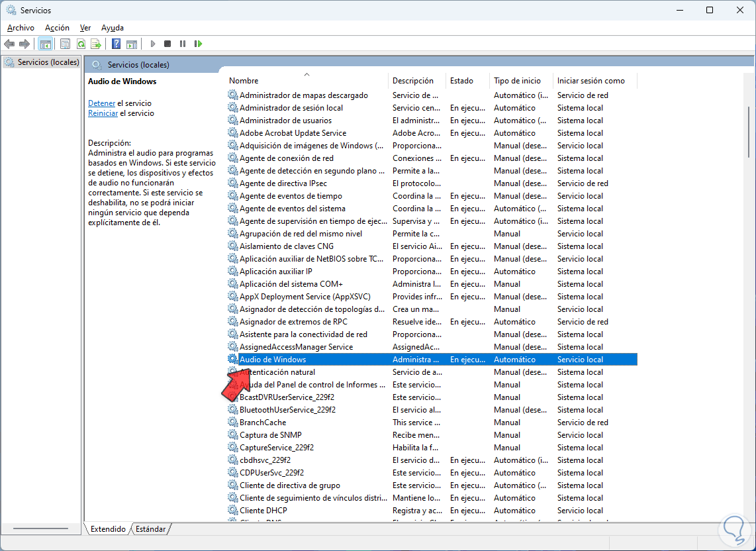Click gear icon of Aplicación auxiliar IP
756x551 pixels.
233,271
